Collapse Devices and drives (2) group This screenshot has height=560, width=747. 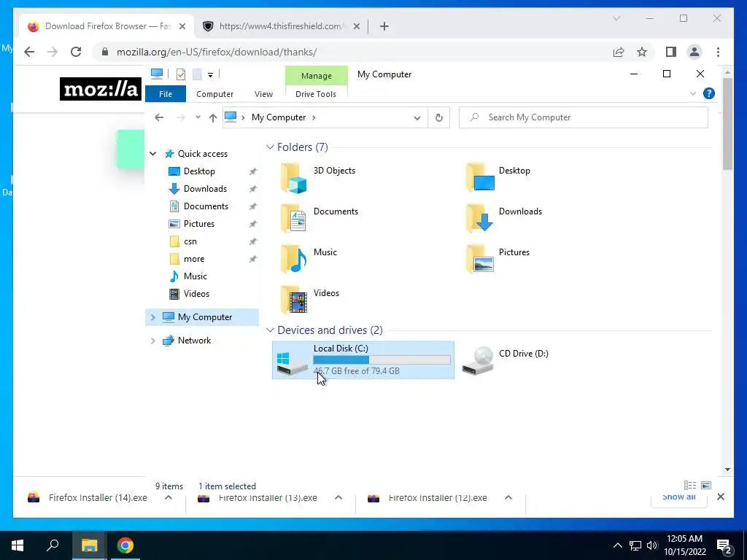pos(270,330)
